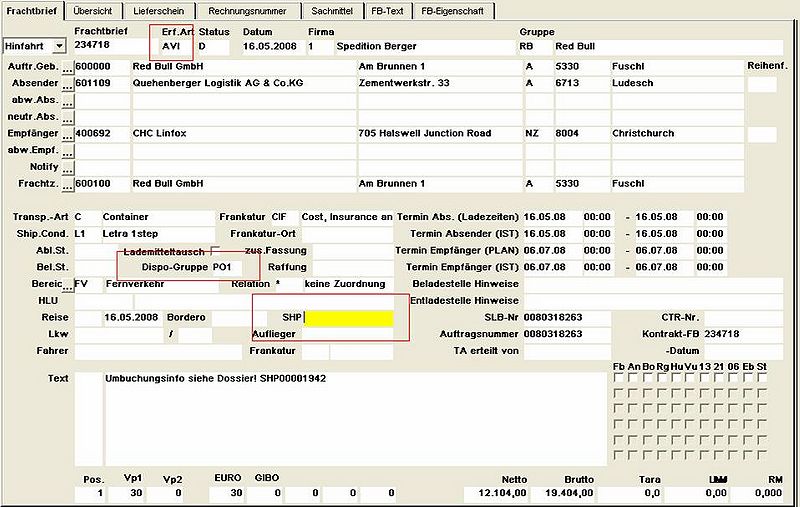Select text 'CHC Linfox'

[160, 134]
